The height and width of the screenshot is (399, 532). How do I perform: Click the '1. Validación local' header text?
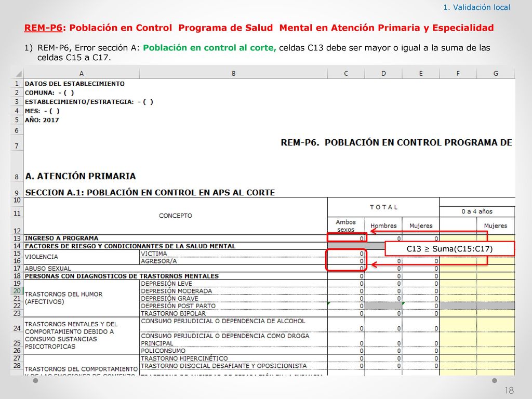coord(477,7)
